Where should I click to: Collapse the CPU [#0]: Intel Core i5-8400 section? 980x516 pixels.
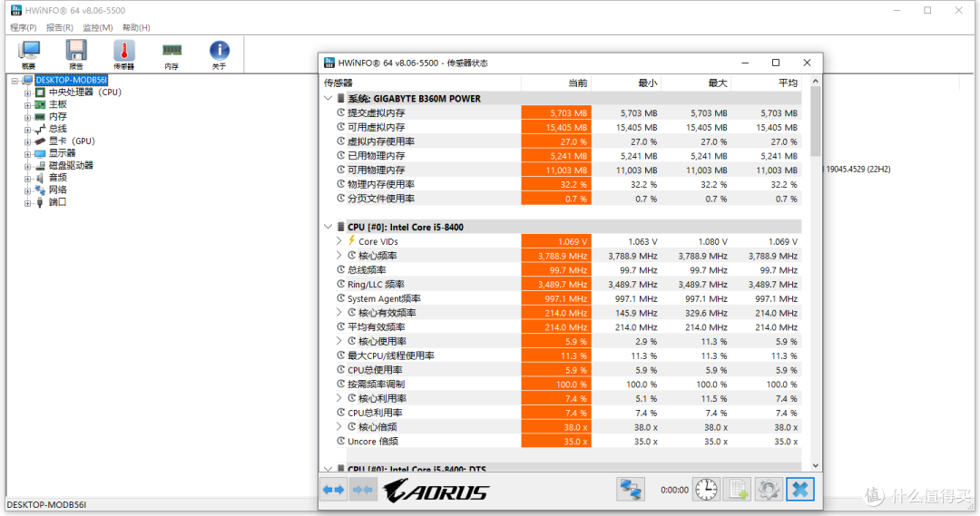tap(328, 227)
